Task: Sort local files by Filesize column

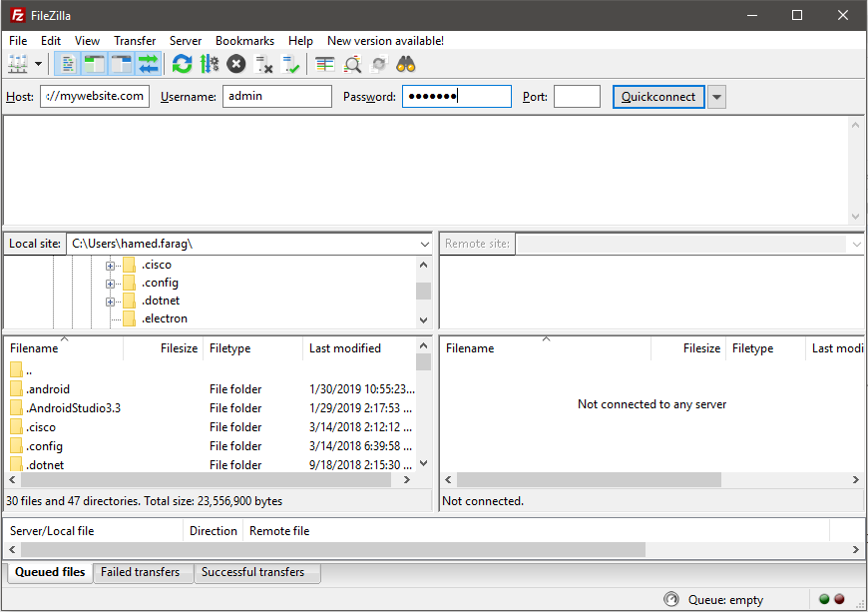Action: (163, 348)
